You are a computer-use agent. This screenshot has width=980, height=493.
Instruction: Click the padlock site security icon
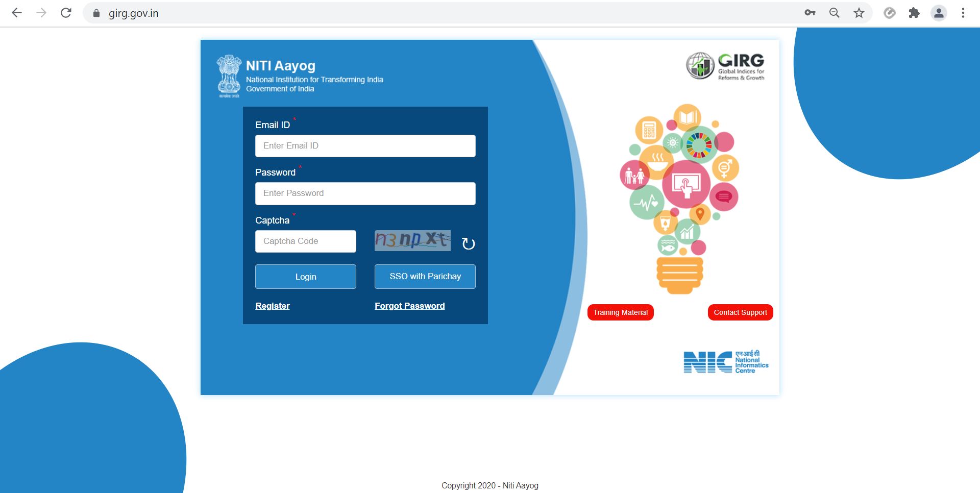(x=96, y=13)
